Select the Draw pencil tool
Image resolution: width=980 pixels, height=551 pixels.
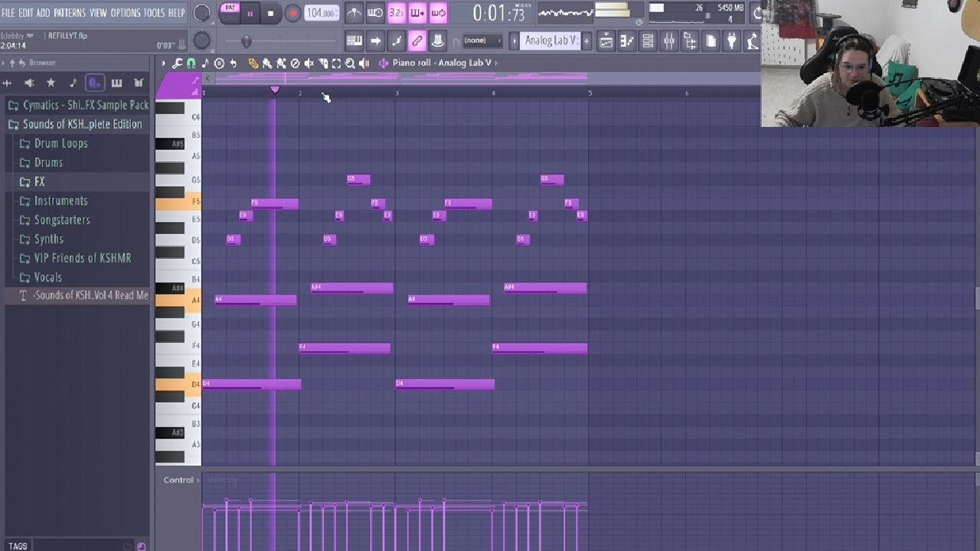point(253,64)
